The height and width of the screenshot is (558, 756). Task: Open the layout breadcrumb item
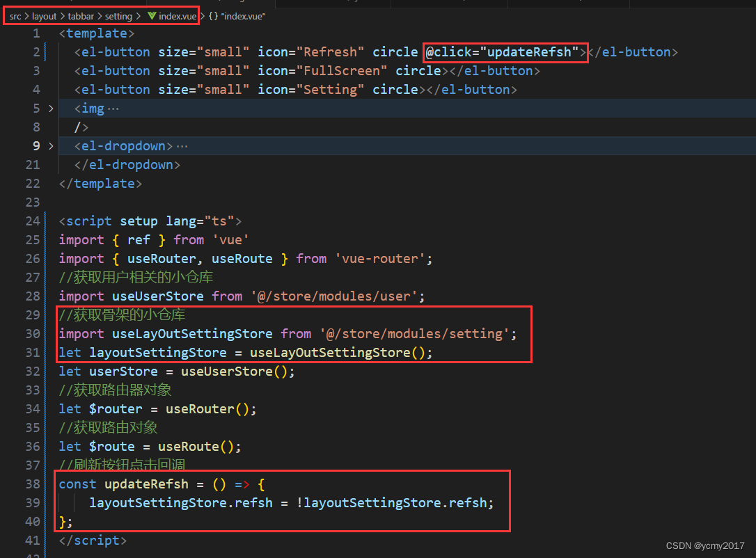(44, 15)
